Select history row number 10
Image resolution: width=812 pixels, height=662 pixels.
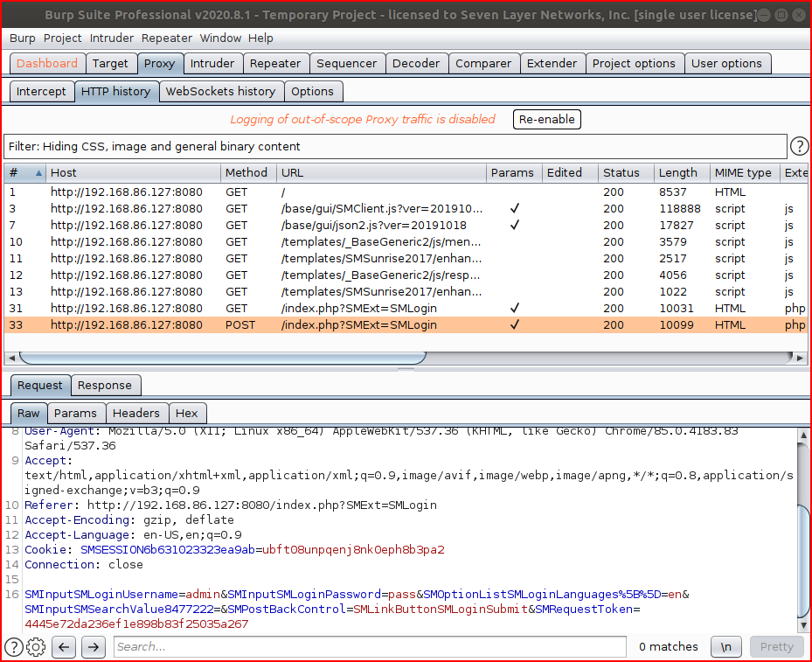(406, 242)
